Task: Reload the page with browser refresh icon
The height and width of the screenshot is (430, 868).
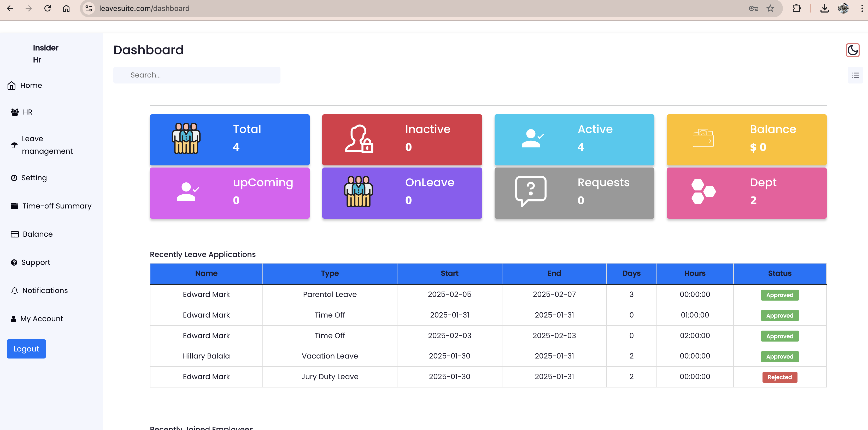Action: (48, 8)
